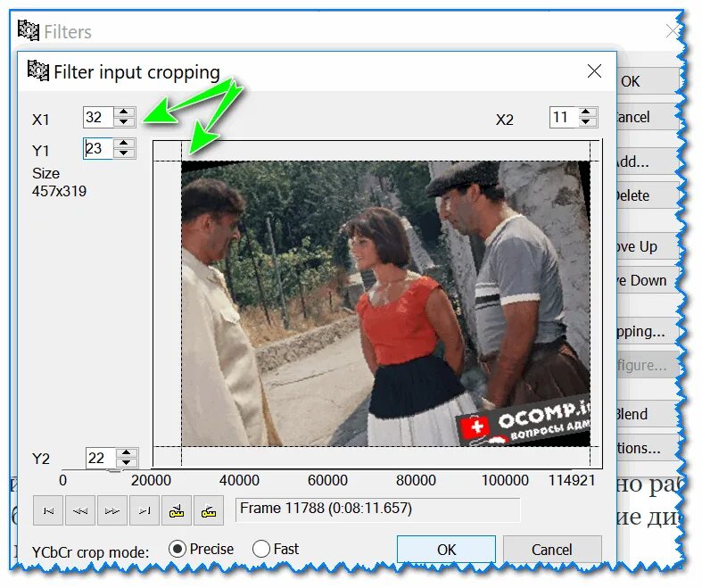Close the Filter input cropping dialog
The image size is (702, 588).
(x=595, y=70)
